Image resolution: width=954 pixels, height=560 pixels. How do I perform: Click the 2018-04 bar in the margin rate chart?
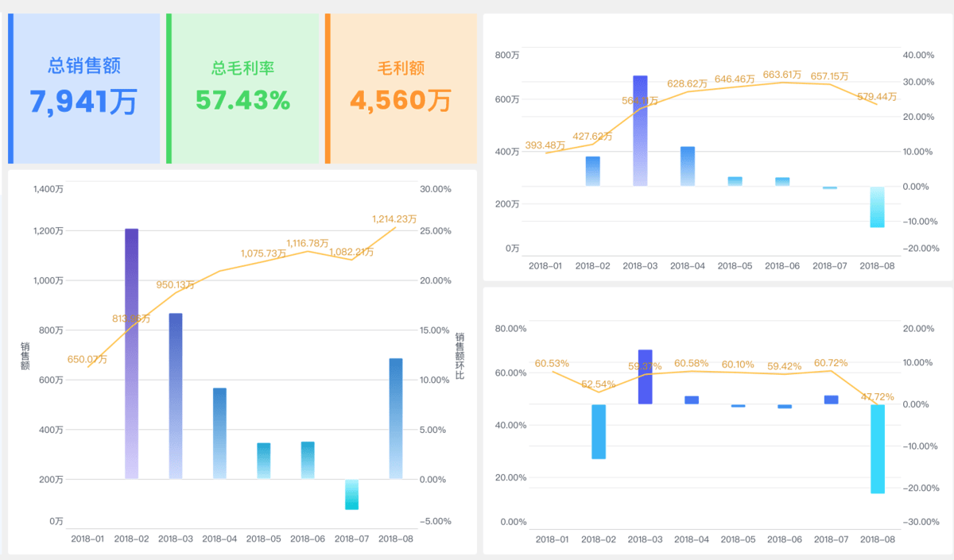tap(692, 400)
